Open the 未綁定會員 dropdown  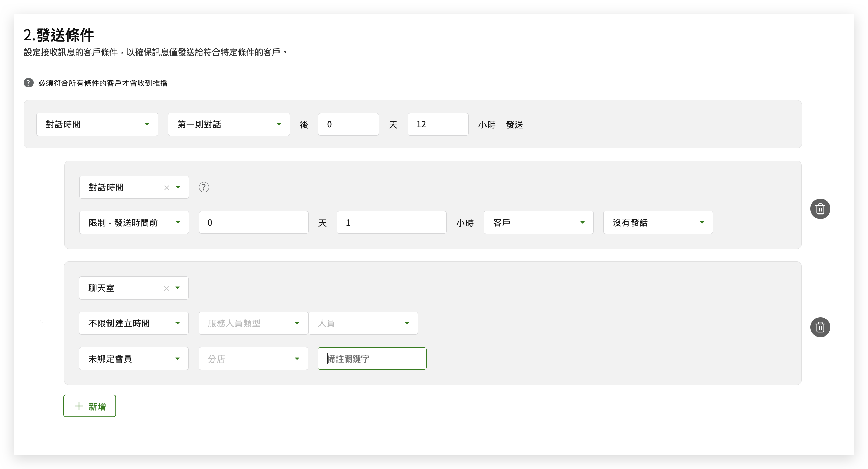134,359
